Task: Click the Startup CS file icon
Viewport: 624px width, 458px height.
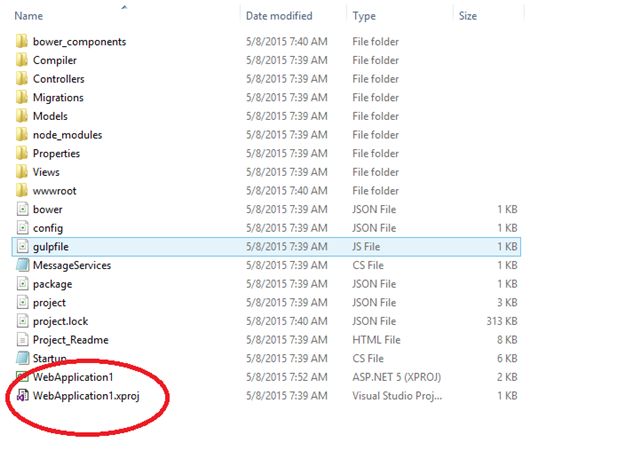Action: pos(23,358)
